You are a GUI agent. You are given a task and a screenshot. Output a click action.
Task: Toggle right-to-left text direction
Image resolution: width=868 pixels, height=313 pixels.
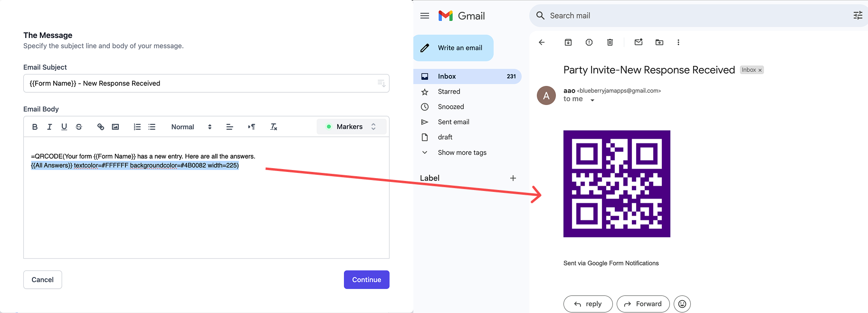252,127
